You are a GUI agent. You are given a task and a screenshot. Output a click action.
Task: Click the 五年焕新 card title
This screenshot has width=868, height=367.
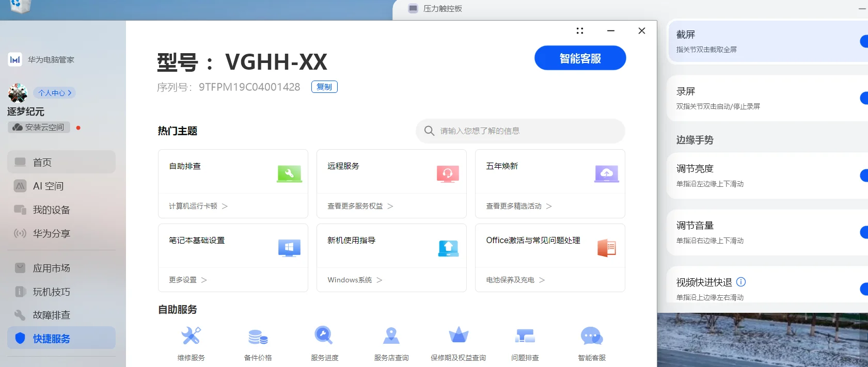click(x=502, y=166)
